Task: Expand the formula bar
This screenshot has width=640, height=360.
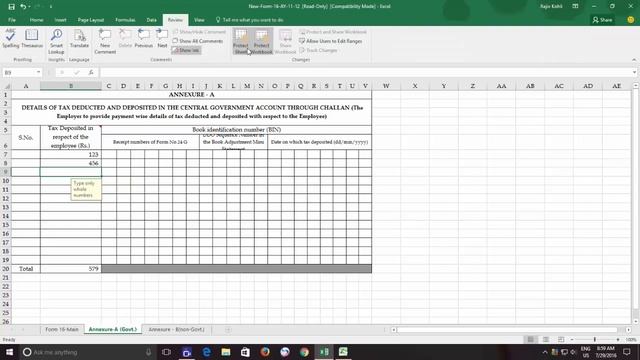Action: pos(634,72)
